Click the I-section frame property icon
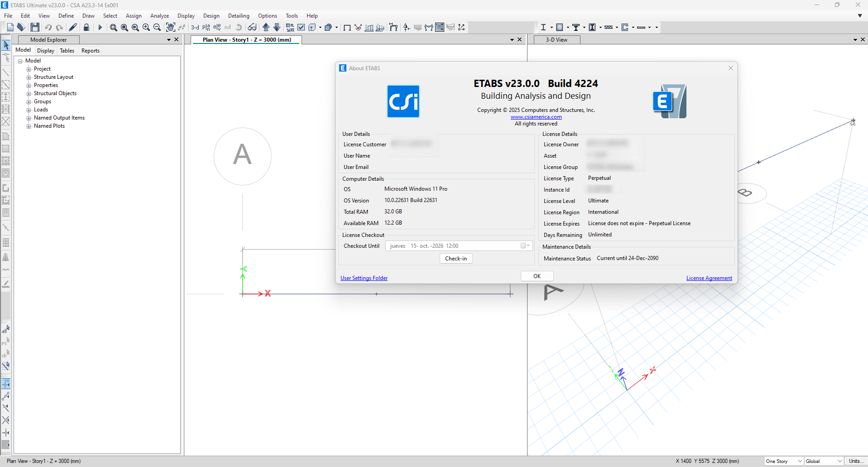Image resolution: width=868 pixels, height=467 pixels. [543, 27]
